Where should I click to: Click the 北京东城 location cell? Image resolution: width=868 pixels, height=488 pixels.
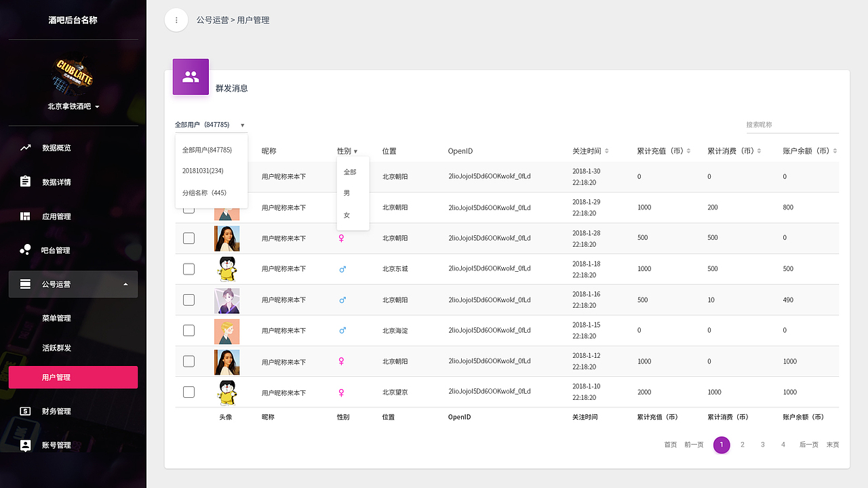pos(395,269)
